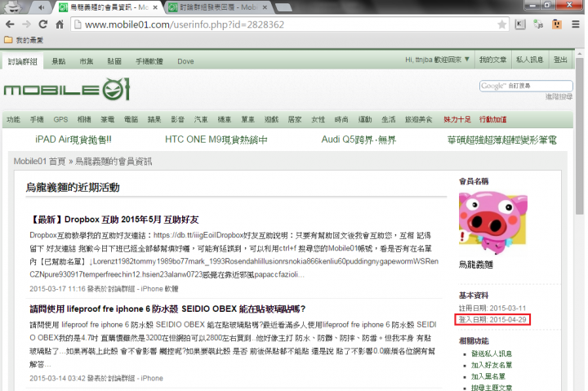Open the Chrome hamburger menu
The image size is (588, 391).
pyautogui.click(x=576, y=24)
